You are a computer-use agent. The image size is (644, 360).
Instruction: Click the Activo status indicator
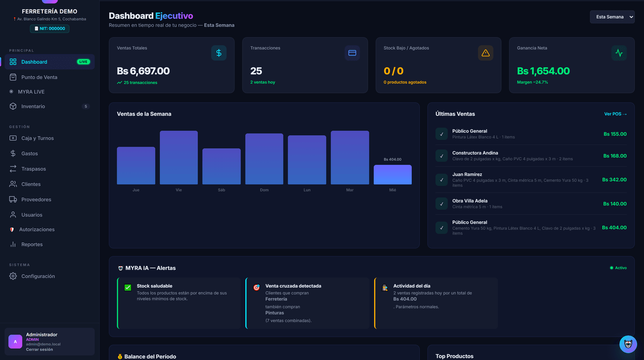pos(618,268)
